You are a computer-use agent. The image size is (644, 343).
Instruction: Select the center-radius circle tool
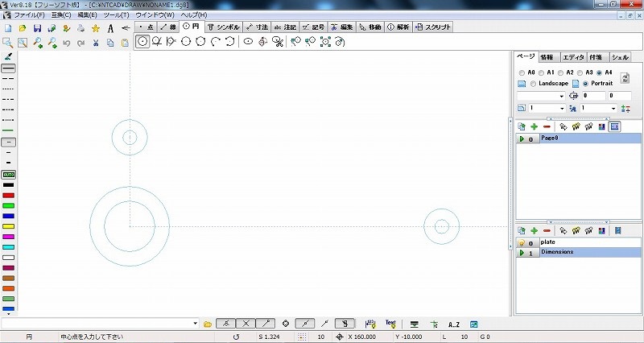pos(142,42)
